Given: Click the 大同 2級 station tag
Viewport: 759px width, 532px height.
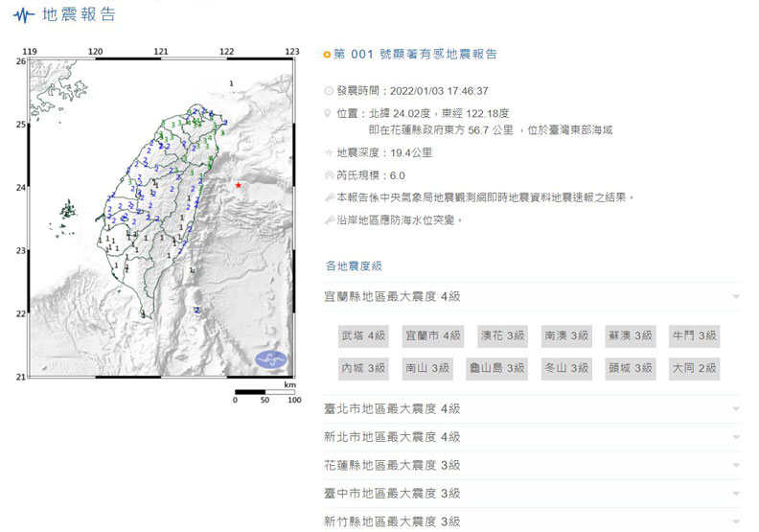Looking at the screenshot, I should pyautogui.click(x=694, y=367).
